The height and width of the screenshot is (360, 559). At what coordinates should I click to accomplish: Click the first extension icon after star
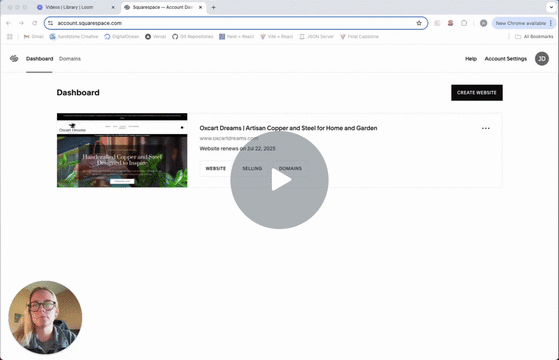[x=437, y=23]
